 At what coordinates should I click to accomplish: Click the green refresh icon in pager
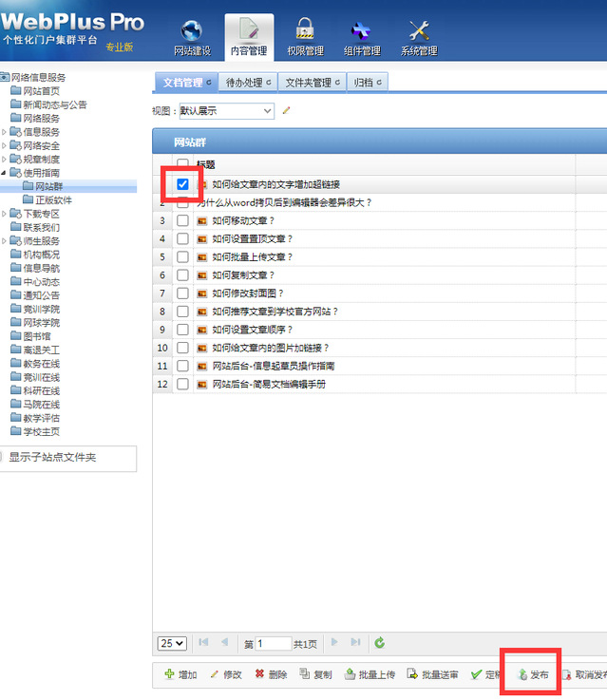point(380,643)
